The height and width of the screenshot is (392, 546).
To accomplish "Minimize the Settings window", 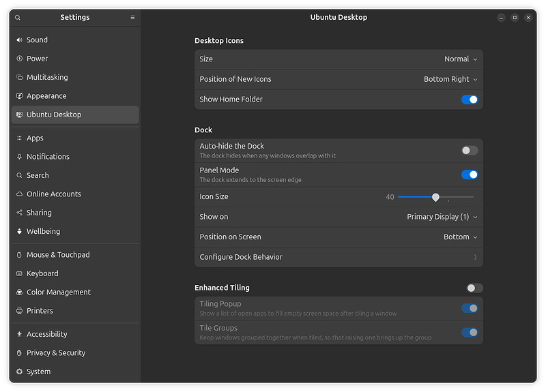I will [501, 18].
